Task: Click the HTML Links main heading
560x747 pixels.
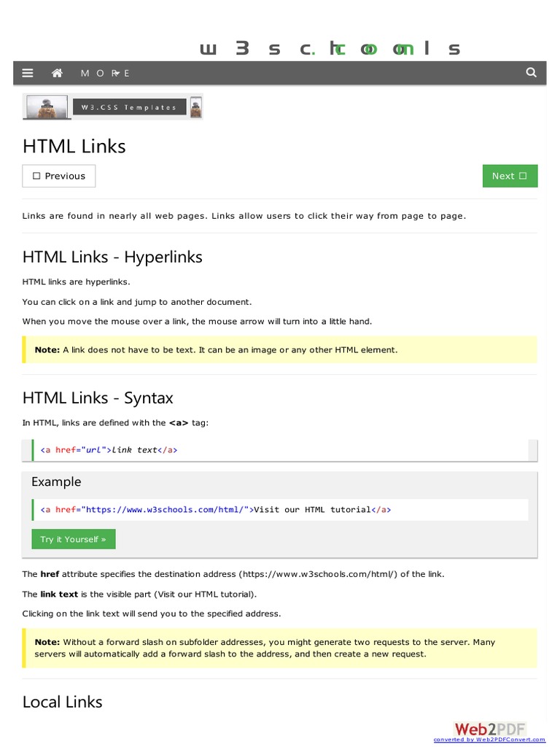Action: 74,146
